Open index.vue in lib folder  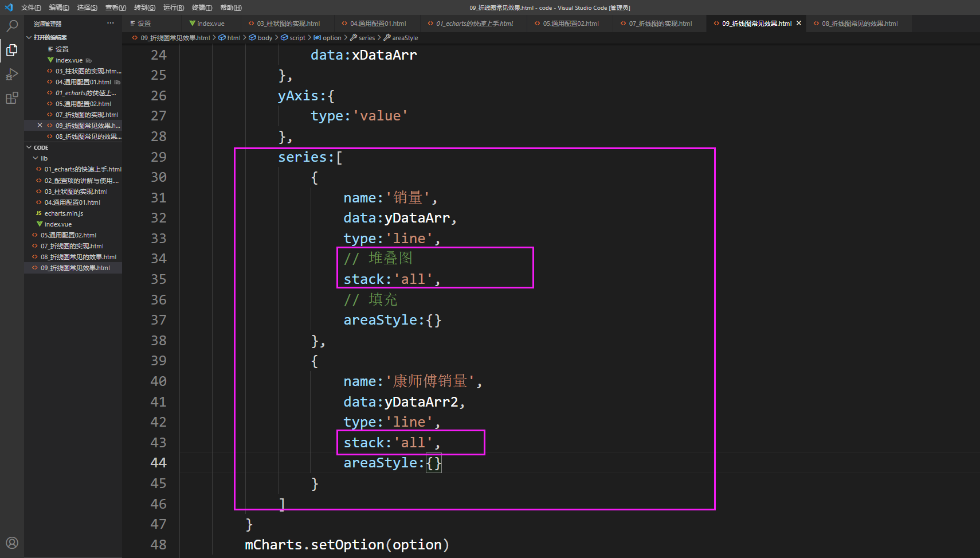[x=73, y=224]
